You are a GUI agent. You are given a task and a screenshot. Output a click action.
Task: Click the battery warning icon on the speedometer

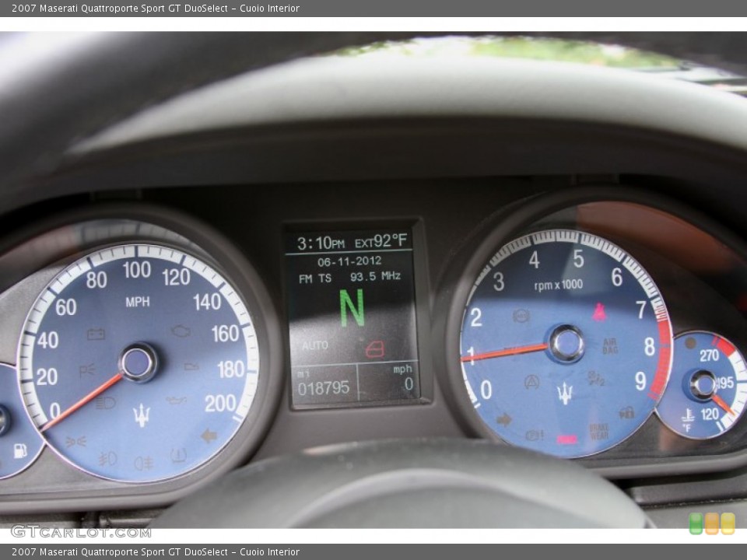click(x=96, y=334)
